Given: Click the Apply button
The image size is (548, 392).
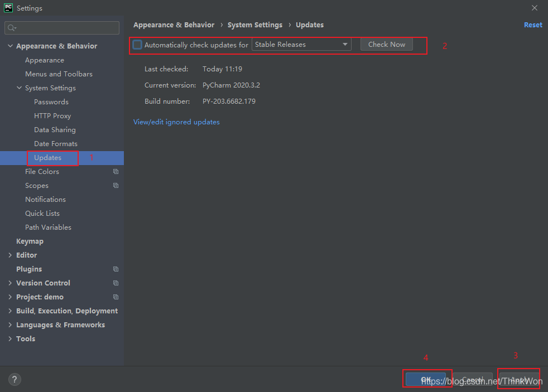Looking at the screenshot, I should [519, 379].
